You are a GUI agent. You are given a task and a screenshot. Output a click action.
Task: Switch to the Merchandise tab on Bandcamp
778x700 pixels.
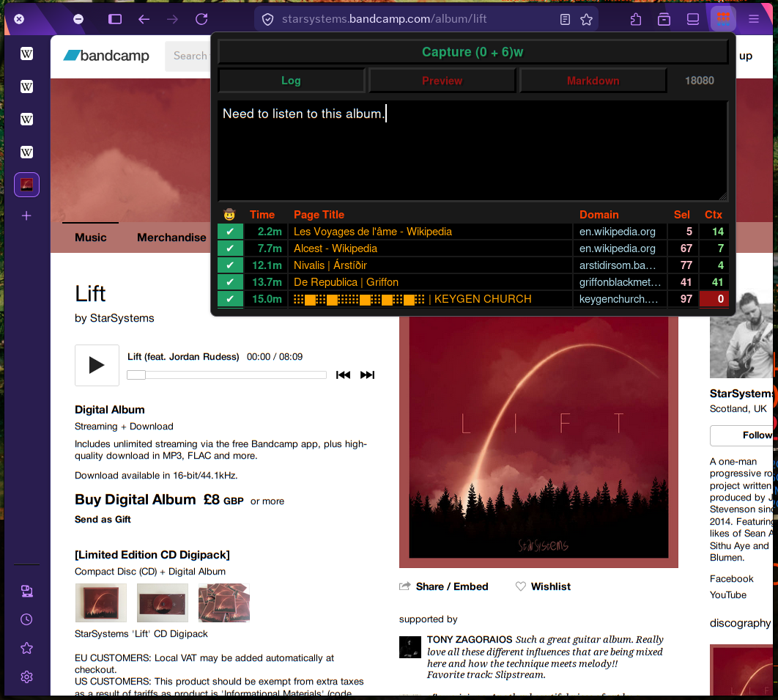[171, 237]
